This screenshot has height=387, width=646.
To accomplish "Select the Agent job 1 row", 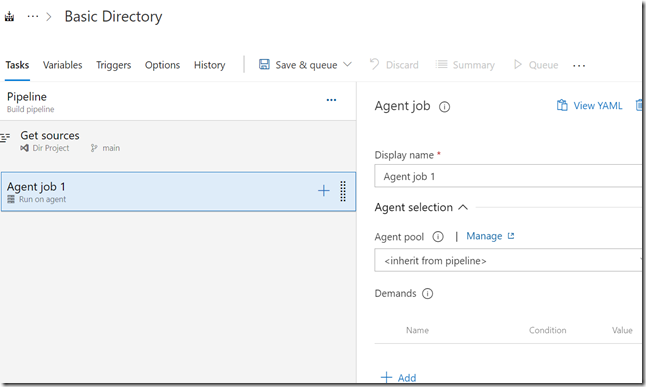I will click(x=178, y=192).
